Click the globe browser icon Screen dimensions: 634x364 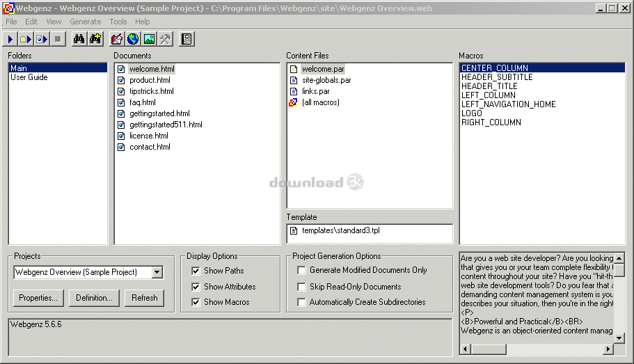[x=133, y=39]
